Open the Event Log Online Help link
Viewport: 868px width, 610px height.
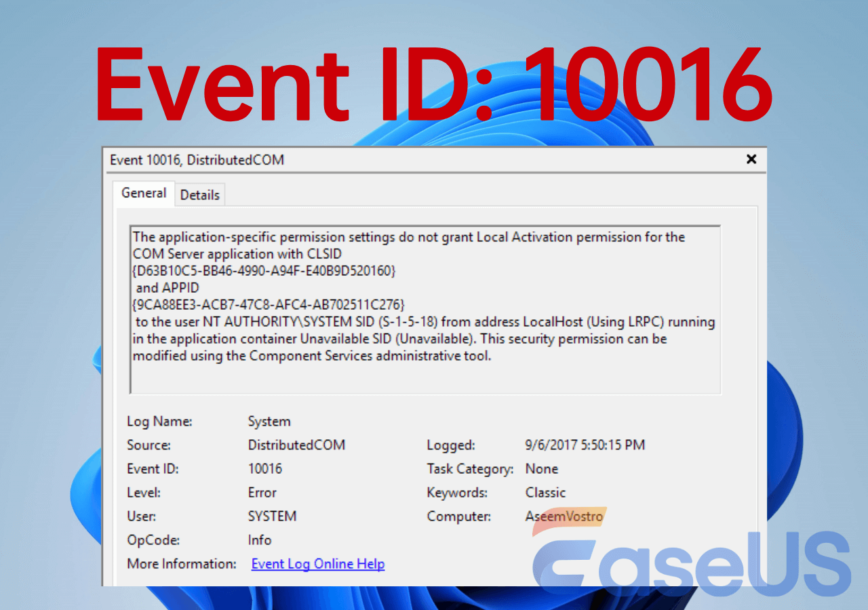pyautogui.click(x=317, y=564)
